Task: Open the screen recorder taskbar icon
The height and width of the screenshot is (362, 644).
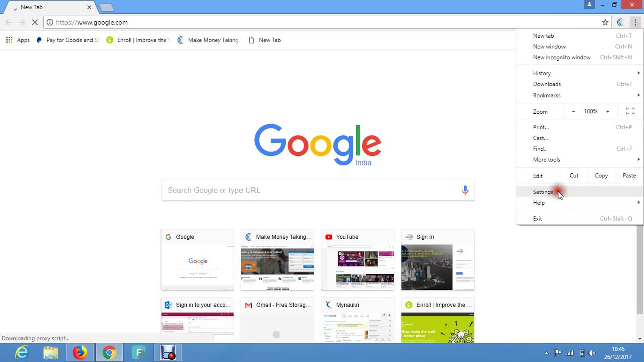Action: pyautogui.click(x=168, y=353)
